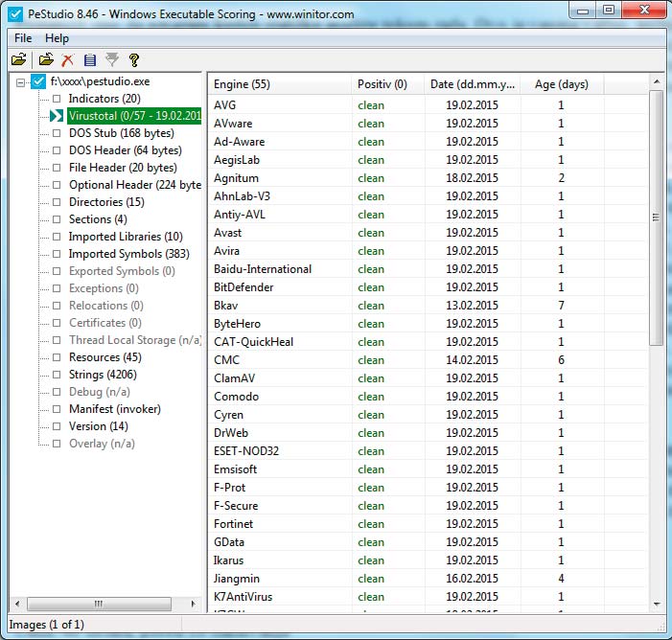672x640 pixels.
Task: Sort by the Date column header
Action: (x=472, y=84)
